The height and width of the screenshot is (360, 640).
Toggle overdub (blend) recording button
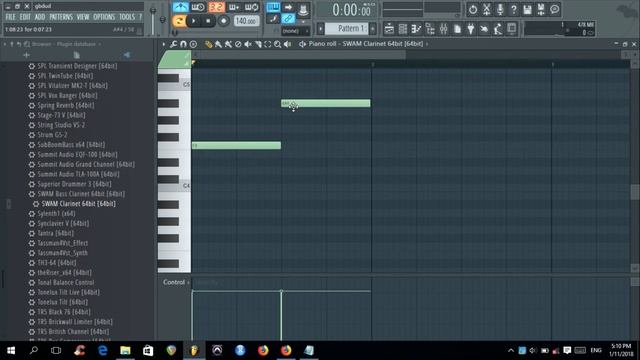(234, 7)
